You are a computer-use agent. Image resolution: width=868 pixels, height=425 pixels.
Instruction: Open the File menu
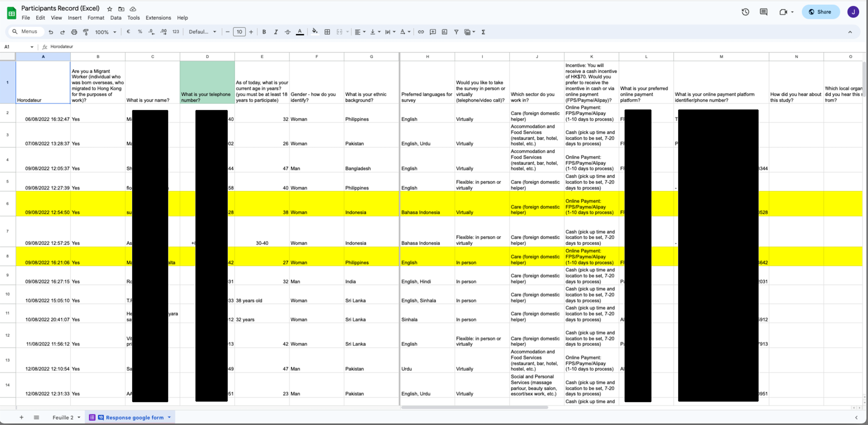[25, 18]
